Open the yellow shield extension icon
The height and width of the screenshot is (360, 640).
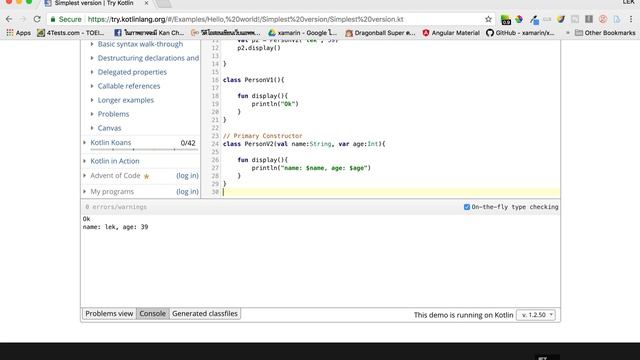pos(561,19)
